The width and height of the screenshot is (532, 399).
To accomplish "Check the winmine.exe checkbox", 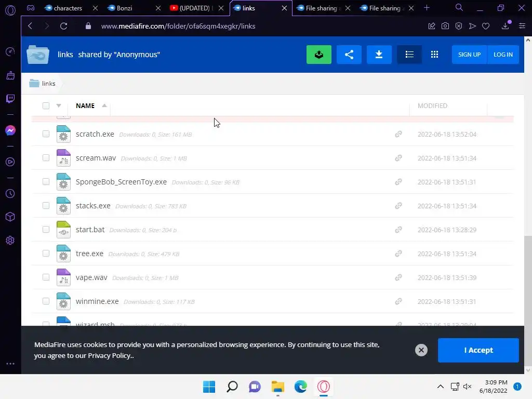I will [46, 301].
